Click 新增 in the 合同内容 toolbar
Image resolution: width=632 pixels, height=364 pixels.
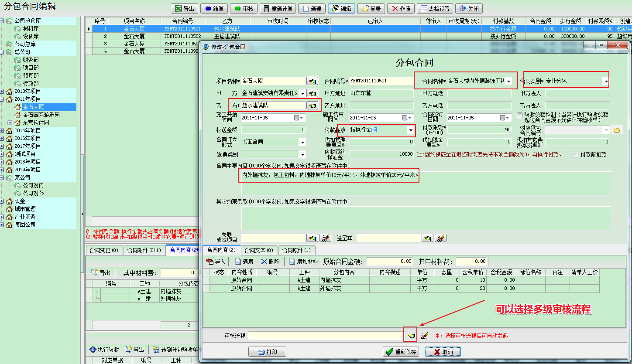coord(244,262)
